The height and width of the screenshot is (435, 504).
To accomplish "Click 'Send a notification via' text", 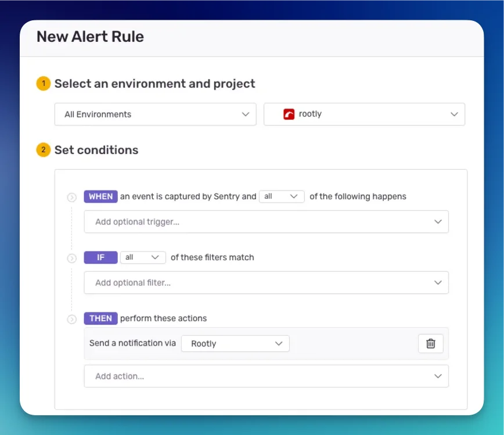I will pyautogui.click(x=132, y=343).
